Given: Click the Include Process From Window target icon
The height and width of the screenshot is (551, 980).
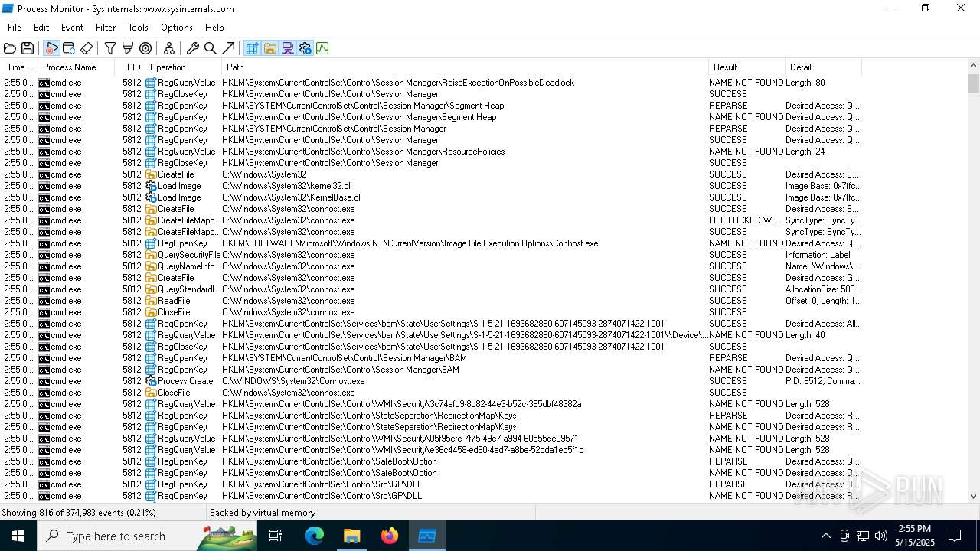Looking at the screenshot, I should (x=145, y=48).
